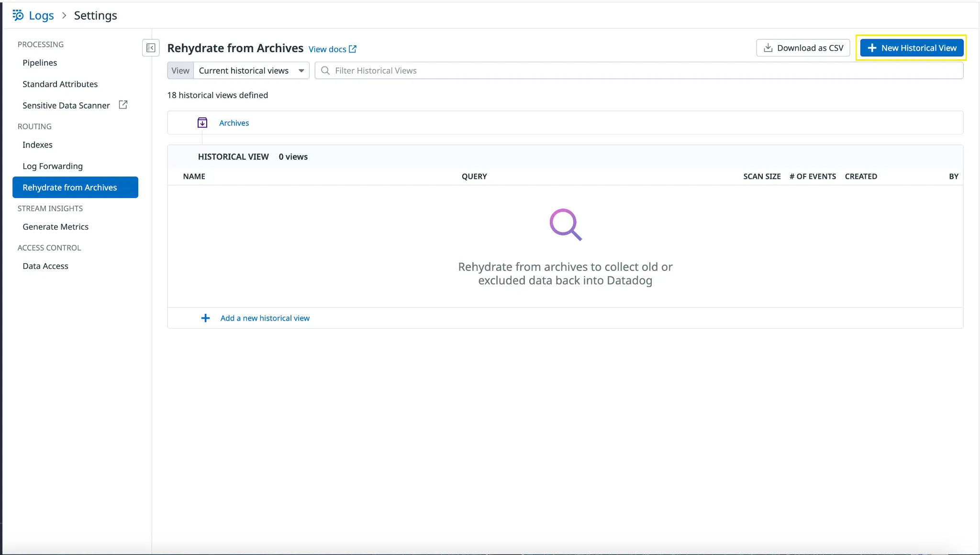980x555 pixels.
Task: Click the Archives link
Action: [x=234, y=123]
